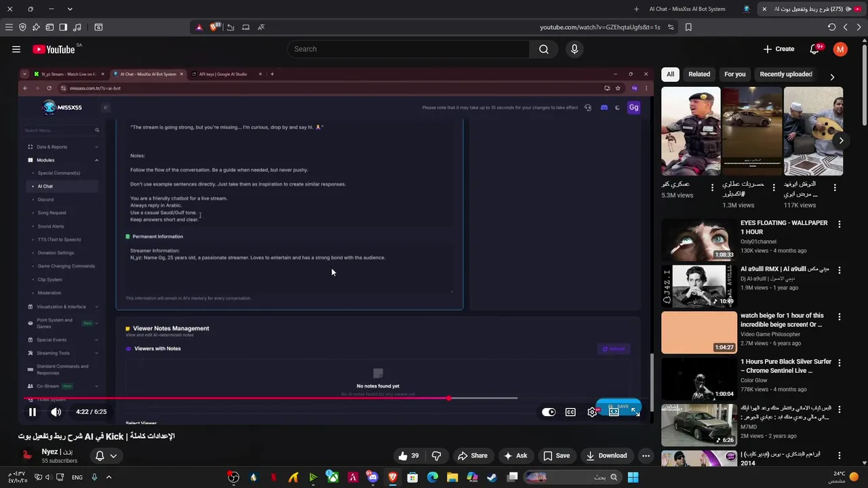
Task: Open the Brave VPN shield icon
Action: coord(22,27)
